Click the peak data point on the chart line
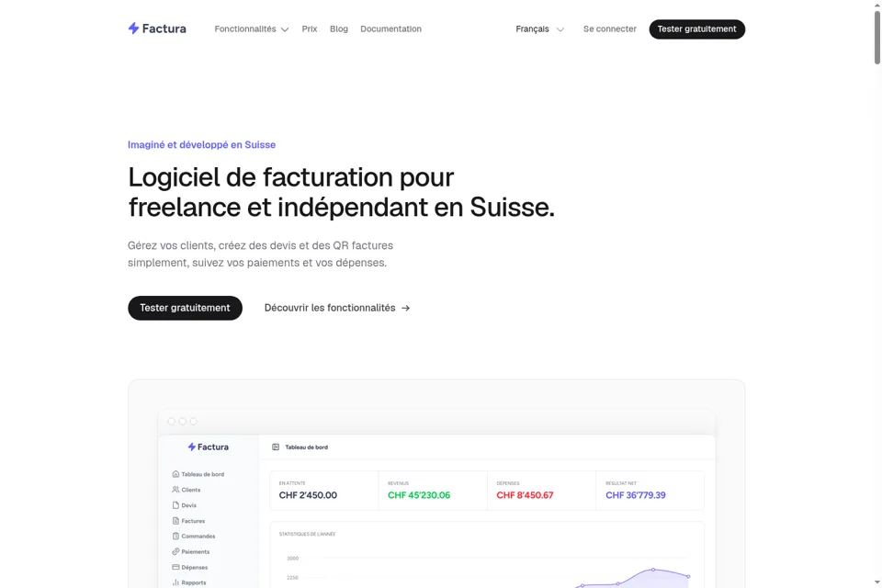The height and width of the screenshot is (588, 882). click(x=653, y=570)
